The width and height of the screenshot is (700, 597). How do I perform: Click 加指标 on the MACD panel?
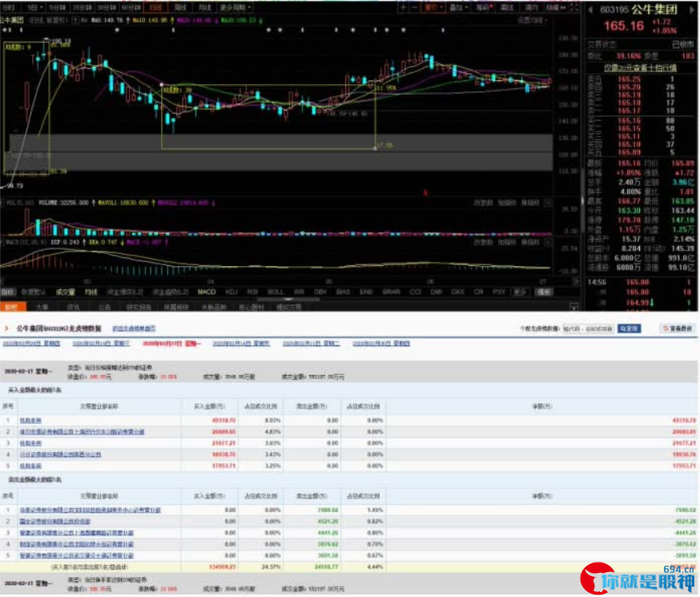(507, 242)
